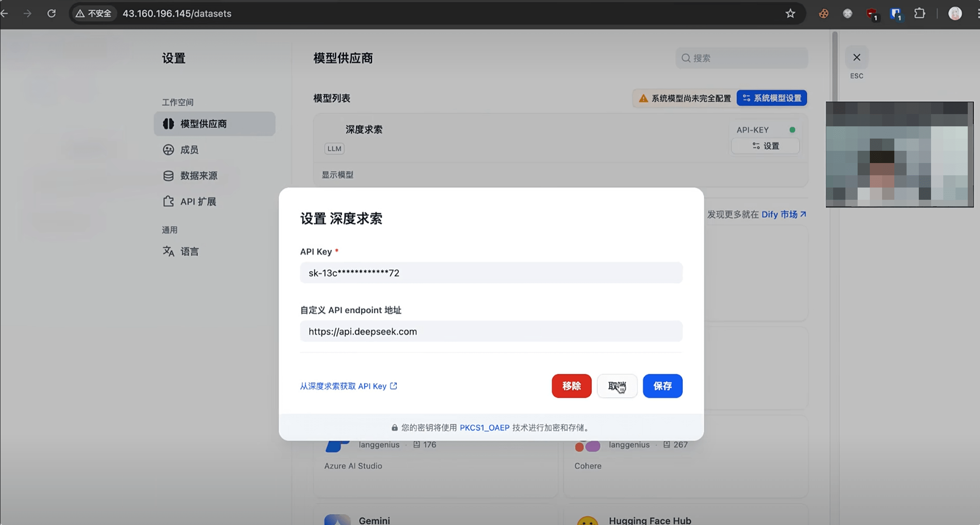The image size is (980, 525).
Task: Click the 系统模型设置 sliders icon
Action: coord(746,98)
